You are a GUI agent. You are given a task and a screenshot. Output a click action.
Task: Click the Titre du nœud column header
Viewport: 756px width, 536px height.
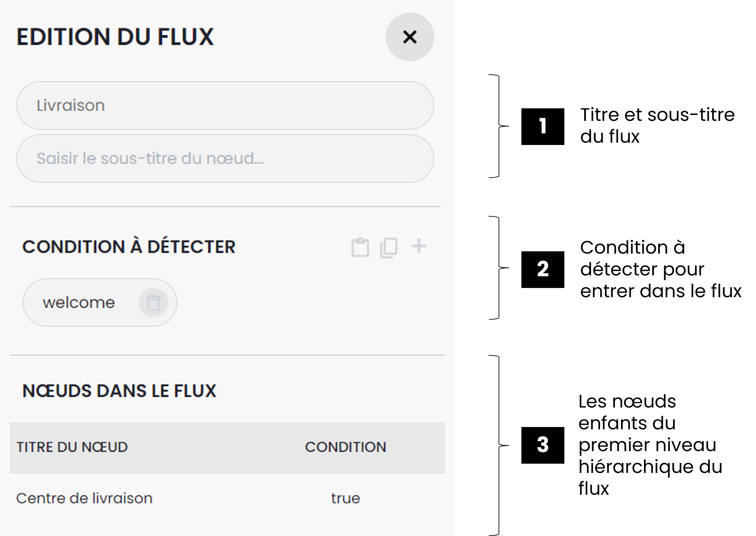tap(72, 447)
